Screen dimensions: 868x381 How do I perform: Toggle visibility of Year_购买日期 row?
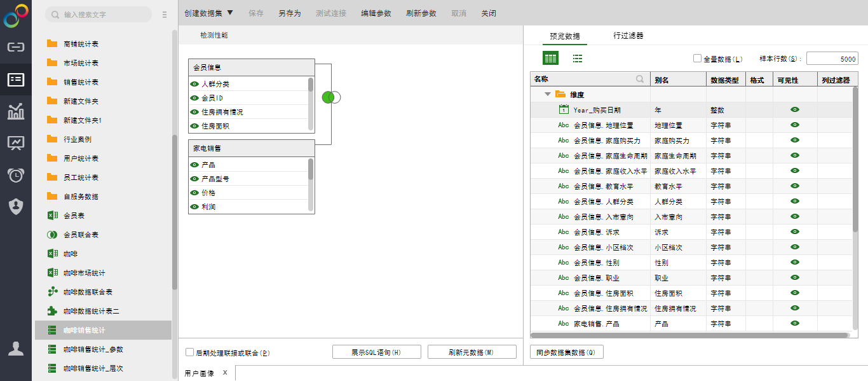794,110
